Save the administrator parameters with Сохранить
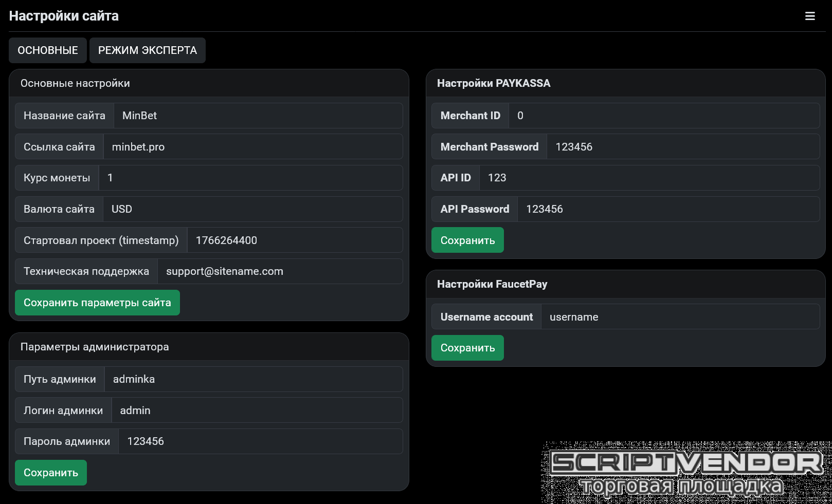This screenshot has height=504, width=832. point(51,473)
